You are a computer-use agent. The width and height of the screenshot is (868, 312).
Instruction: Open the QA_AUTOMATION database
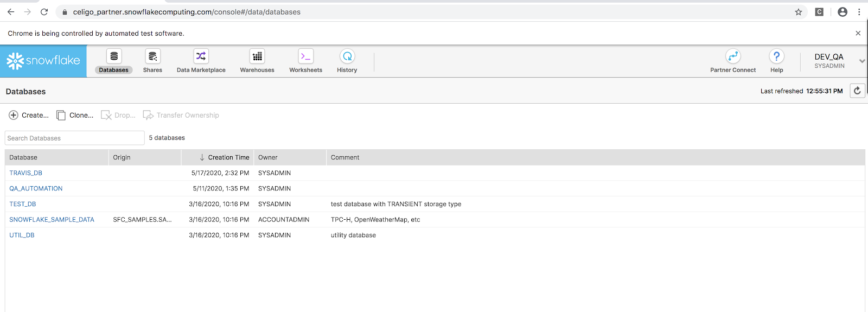click(36, 189)
